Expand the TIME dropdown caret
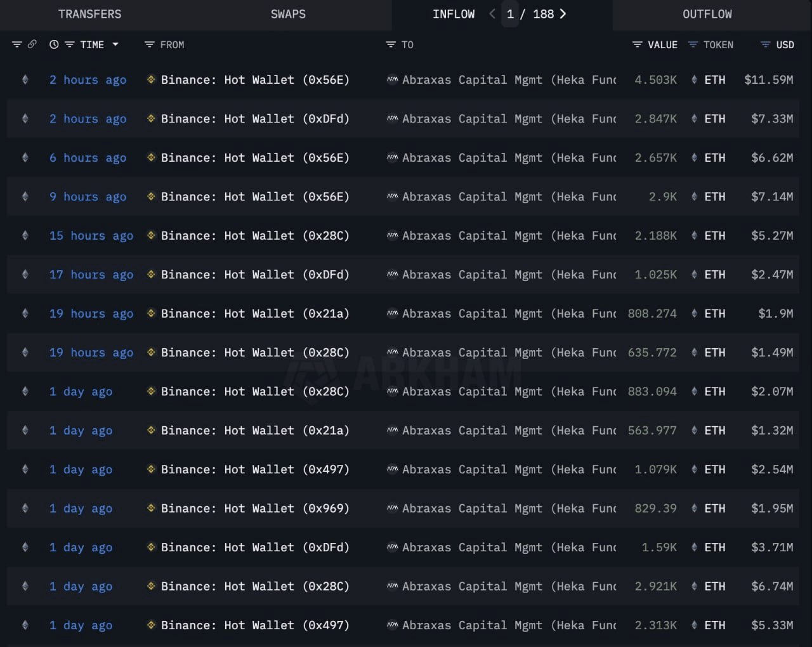 pos(115,44)
